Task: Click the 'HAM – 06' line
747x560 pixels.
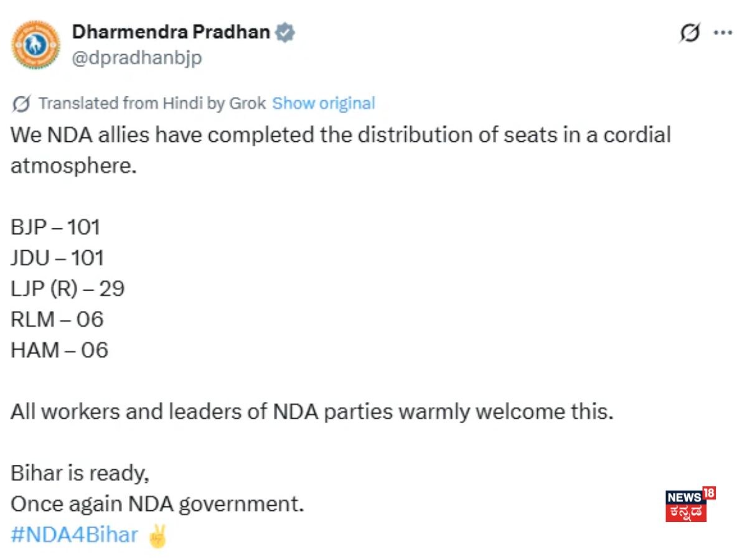Action: (x=59, y=350)
